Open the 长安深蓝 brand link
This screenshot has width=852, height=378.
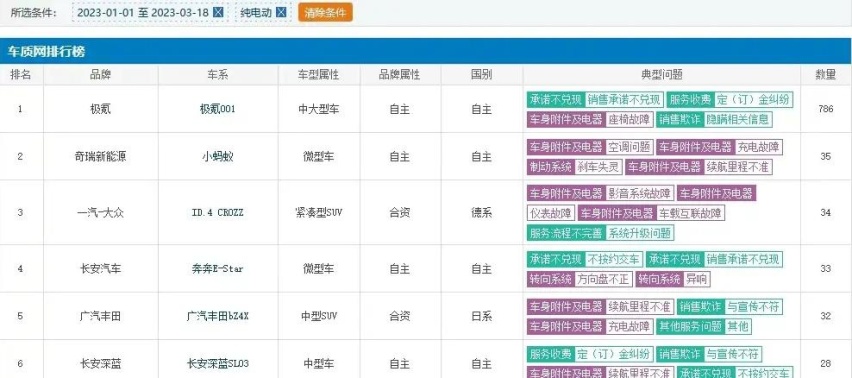coord(101,363)
